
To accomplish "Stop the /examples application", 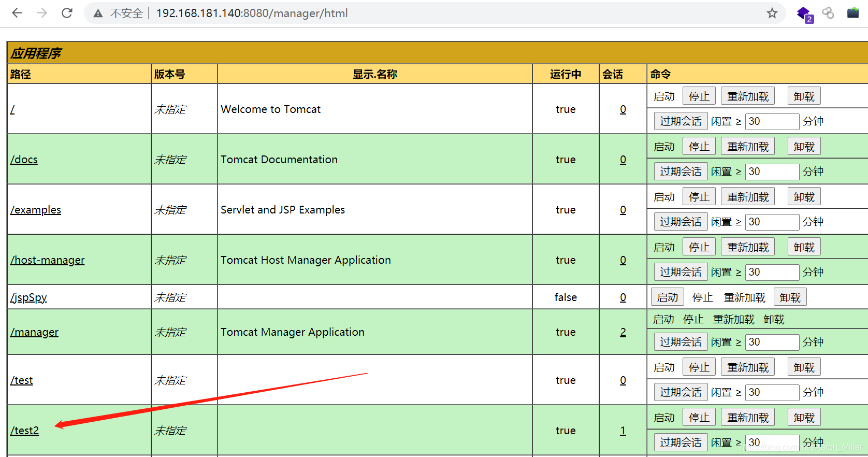I will (x=699, y=197).
